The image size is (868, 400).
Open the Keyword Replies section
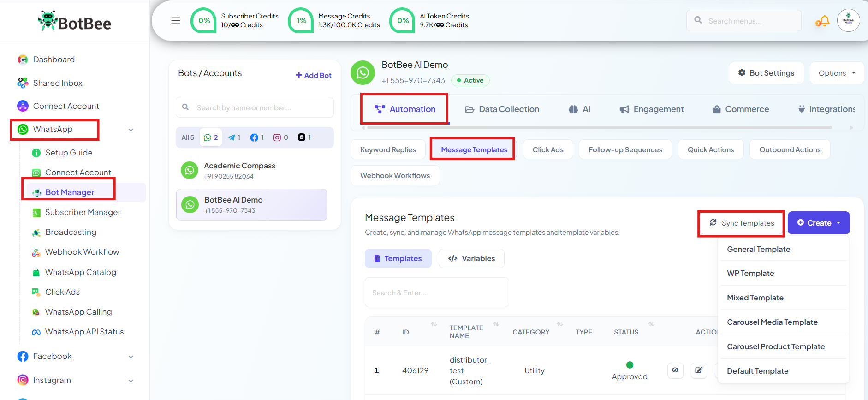tap(388, 149)
